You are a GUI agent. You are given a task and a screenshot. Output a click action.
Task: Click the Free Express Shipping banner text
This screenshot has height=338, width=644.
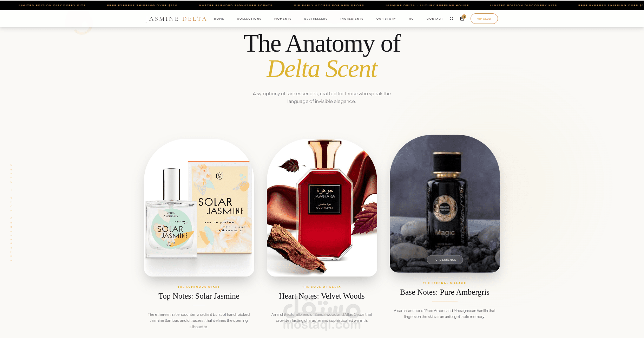(x=142, y=6)
